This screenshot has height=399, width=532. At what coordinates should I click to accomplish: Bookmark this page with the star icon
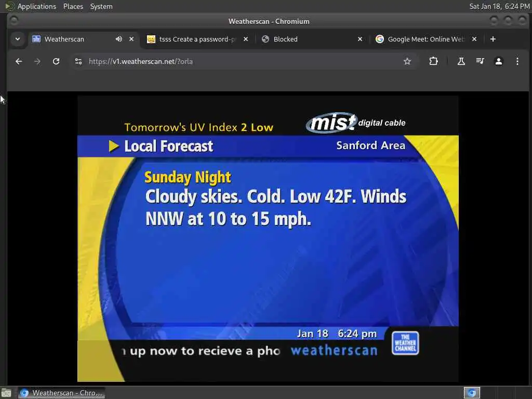407,61
